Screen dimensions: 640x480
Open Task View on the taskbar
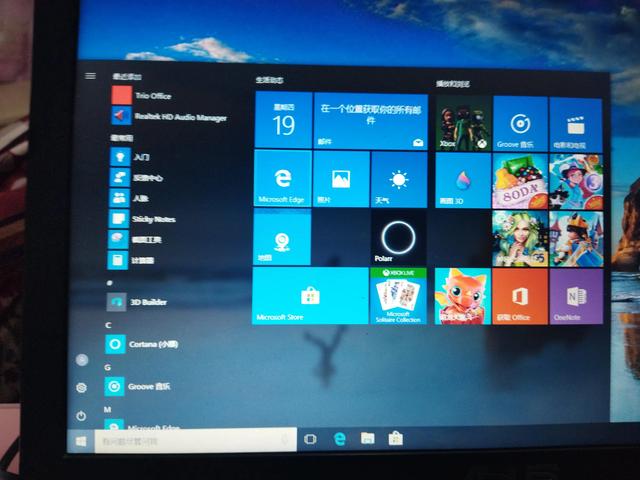click(x=310, y=439)
